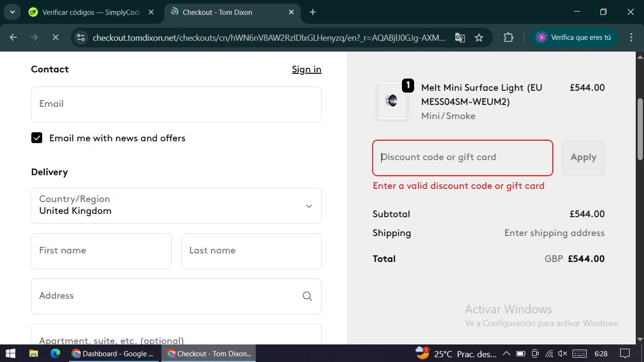Launch Microsoft Edge from taskbar
This screenshot has width=644, height=362.
pyautogui.click(x=55, y=353)
